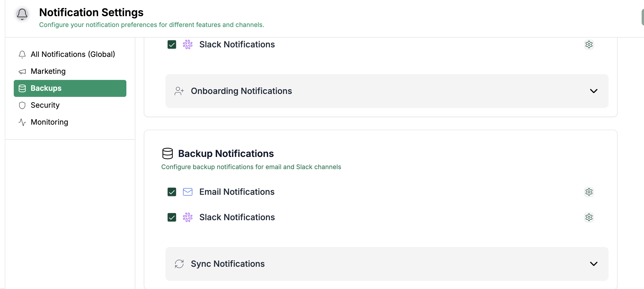Click the add-user Onboarding icon
The width and height of the screenshot is (644, 289).
(x=179, y=91)
